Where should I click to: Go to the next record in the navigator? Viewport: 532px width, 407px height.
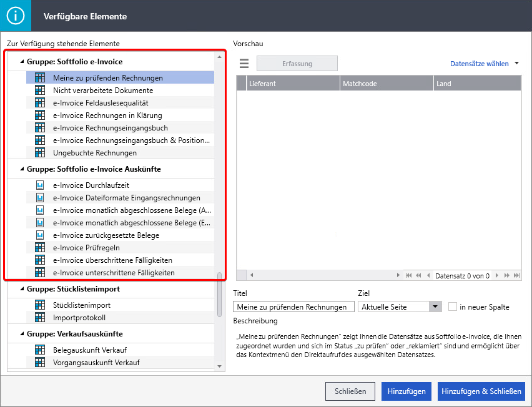pos(497,275)
